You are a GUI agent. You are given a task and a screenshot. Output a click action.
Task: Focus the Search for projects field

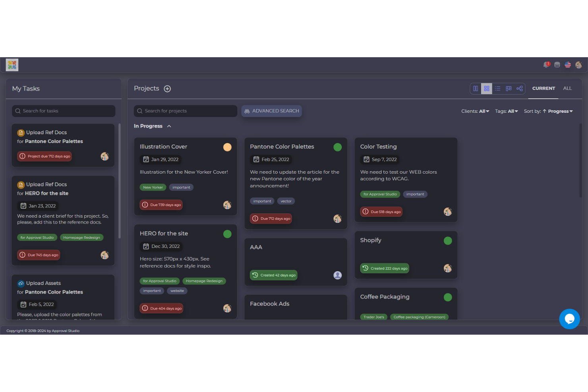point(186,111)
